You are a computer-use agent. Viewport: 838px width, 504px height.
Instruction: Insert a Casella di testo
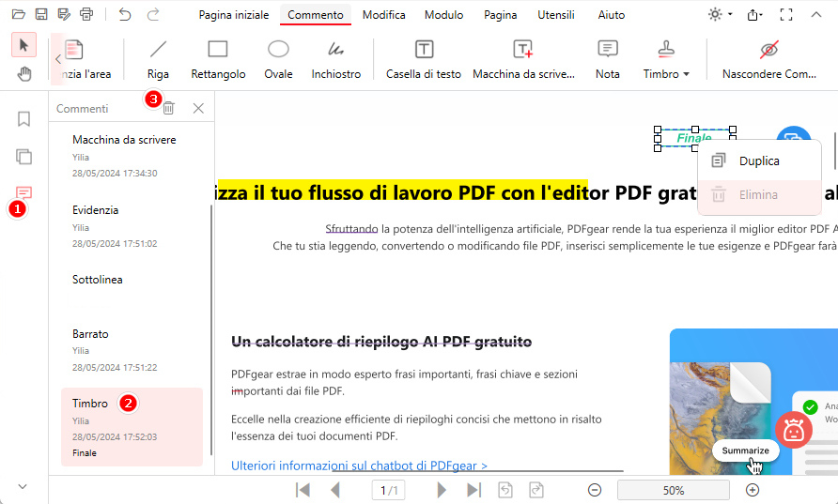tap(424, 60)
